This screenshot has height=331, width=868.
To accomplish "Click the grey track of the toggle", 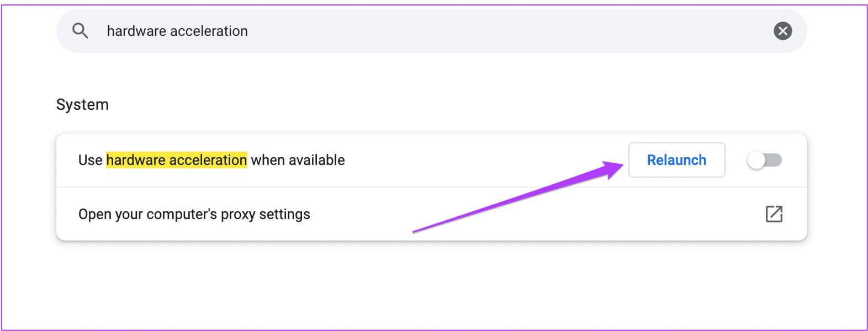I will pos(775,160).
